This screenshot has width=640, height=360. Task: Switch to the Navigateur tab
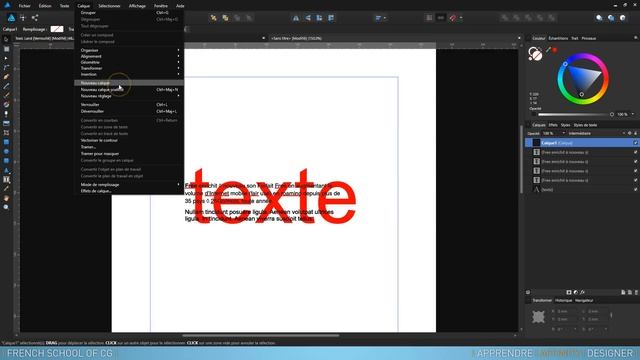(x=584, y=300)
